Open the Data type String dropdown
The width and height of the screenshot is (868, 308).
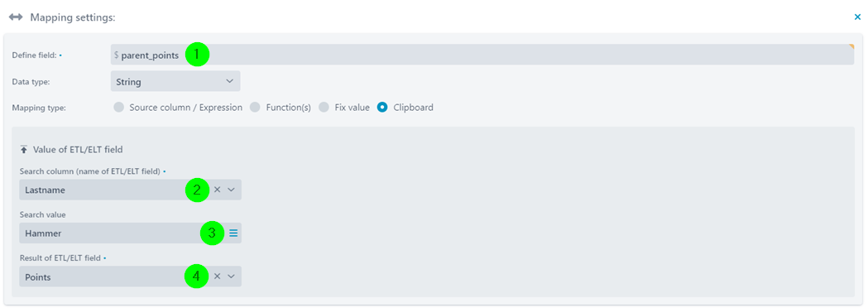(175, 81)
